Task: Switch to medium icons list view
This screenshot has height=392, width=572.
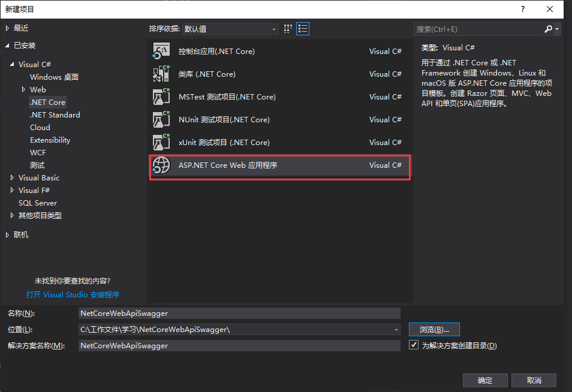Action: (303, 29)
